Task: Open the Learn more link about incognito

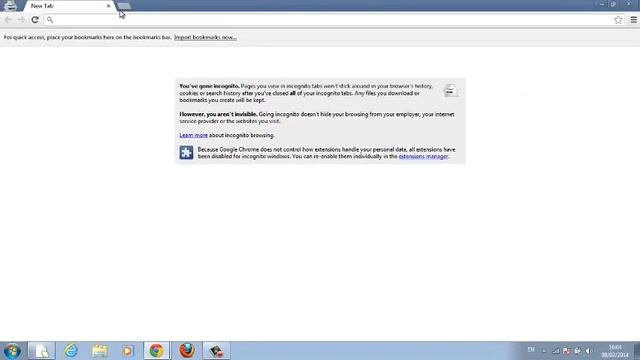Action: pos(193,135)
